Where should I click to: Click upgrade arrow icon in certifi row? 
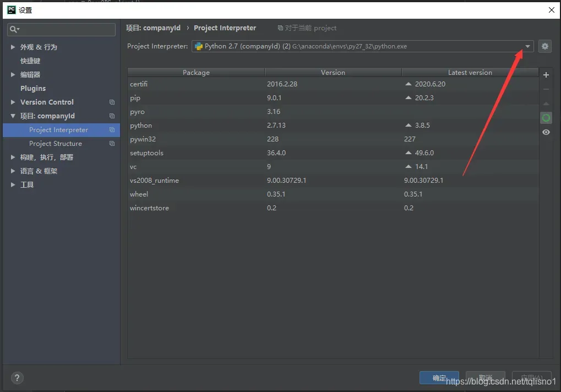click(x=409, y=84)
